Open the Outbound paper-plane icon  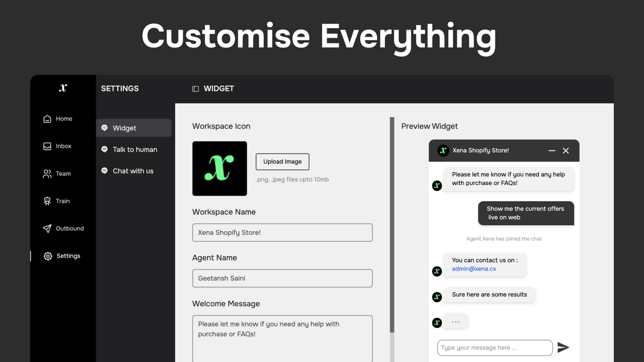[x=47, y=229]
